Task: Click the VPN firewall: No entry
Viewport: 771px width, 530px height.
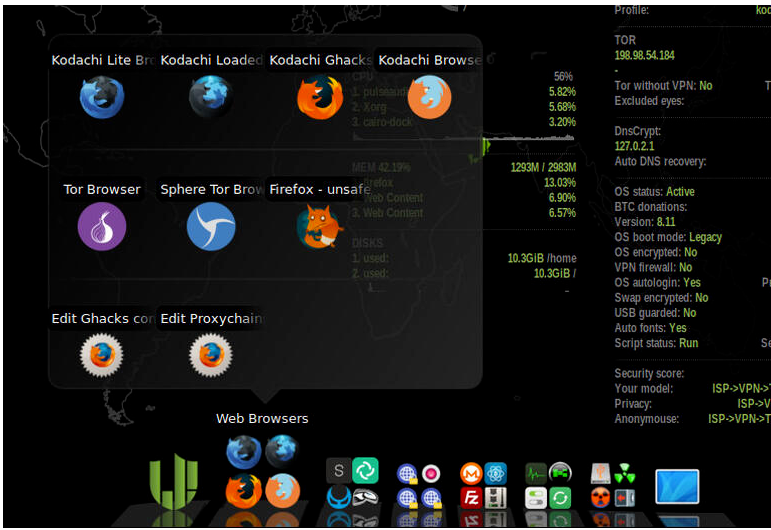Action: tap(653, 267)
